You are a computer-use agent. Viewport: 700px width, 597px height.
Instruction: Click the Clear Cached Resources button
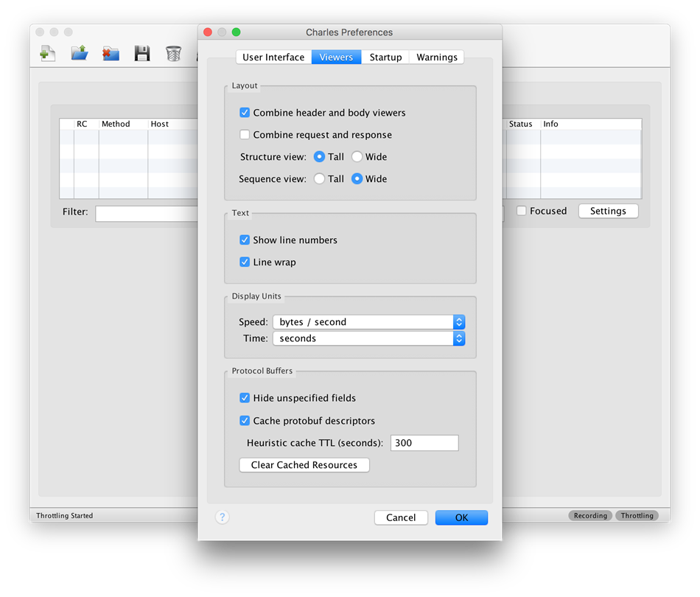(x=304, y=465)
